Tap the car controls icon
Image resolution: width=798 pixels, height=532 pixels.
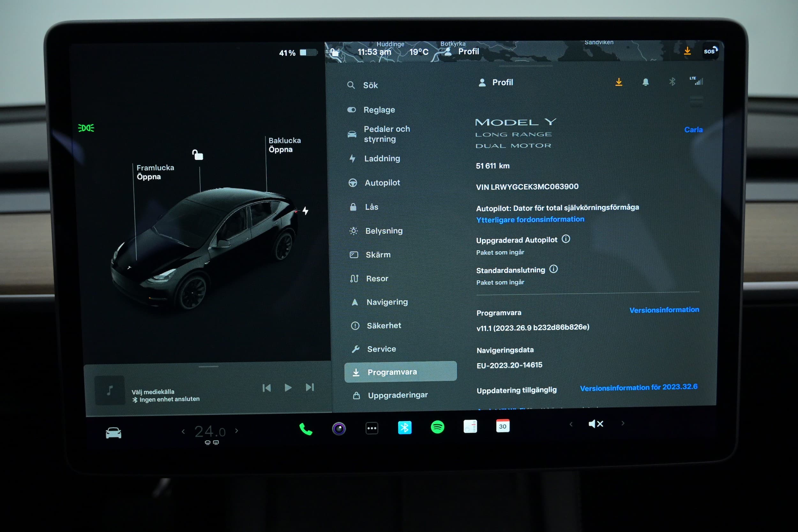click(x=113, y=433)
